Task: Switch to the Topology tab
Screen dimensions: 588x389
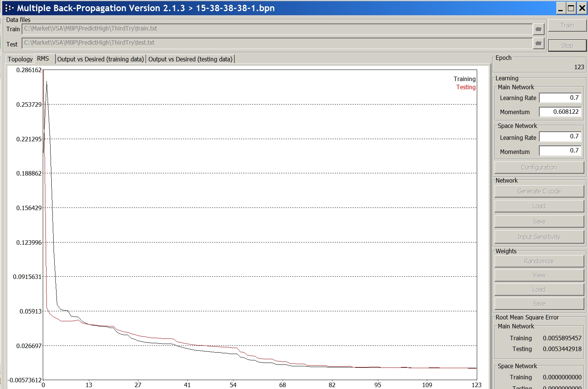Action: 20,59
